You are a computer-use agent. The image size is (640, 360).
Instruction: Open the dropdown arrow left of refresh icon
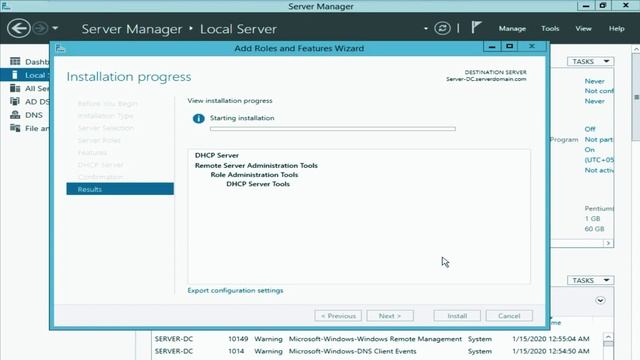click(426, 29)
